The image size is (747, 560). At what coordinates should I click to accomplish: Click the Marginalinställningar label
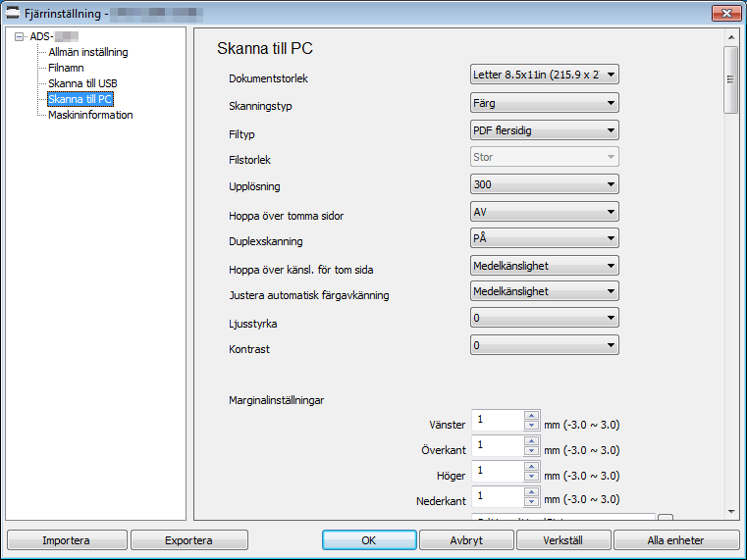pyautogui.click(x=276, y=400)
